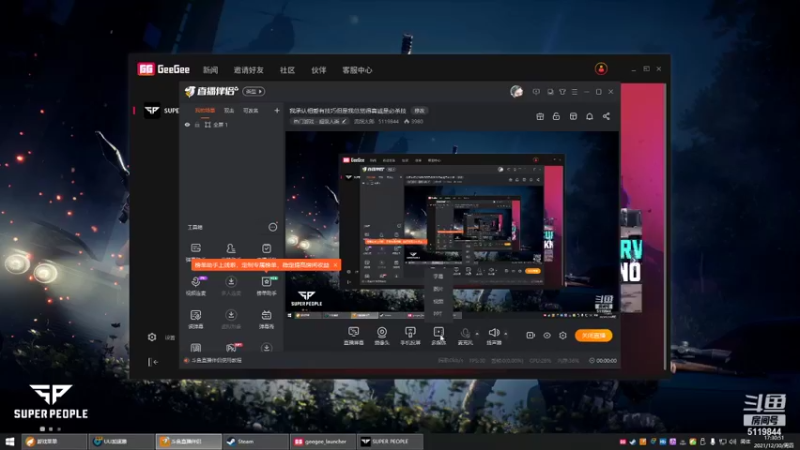Choose PPT in the multimedia popup menu
This screenshot has height=450, width=800.
pyautogui.click(x=438, y=313)
